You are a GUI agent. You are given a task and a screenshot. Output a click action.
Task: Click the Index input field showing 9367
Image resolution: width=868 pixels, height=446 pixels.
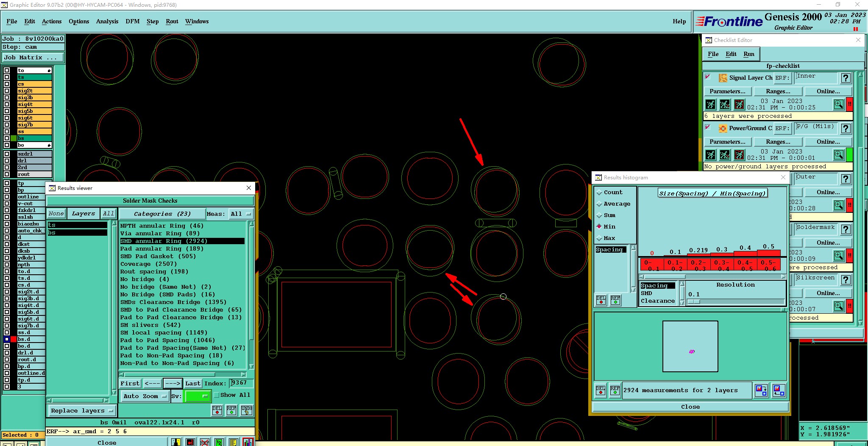pos(241,383)
